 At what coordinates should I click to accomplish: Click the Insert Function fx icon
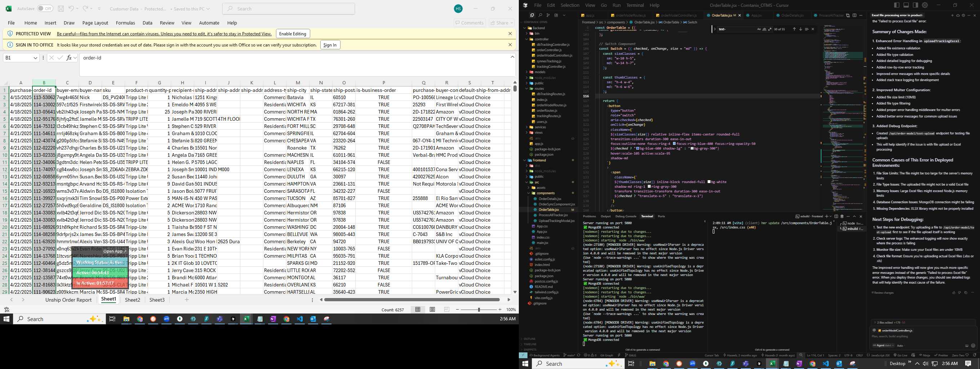69,58
